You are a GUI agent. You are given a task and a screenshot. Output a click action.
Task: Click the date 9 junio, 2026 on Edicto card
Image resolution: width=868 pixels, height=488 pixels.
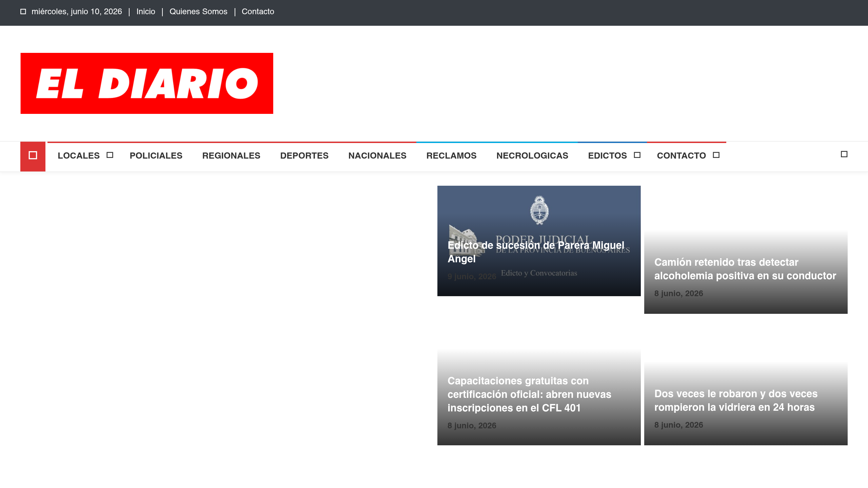472,277
